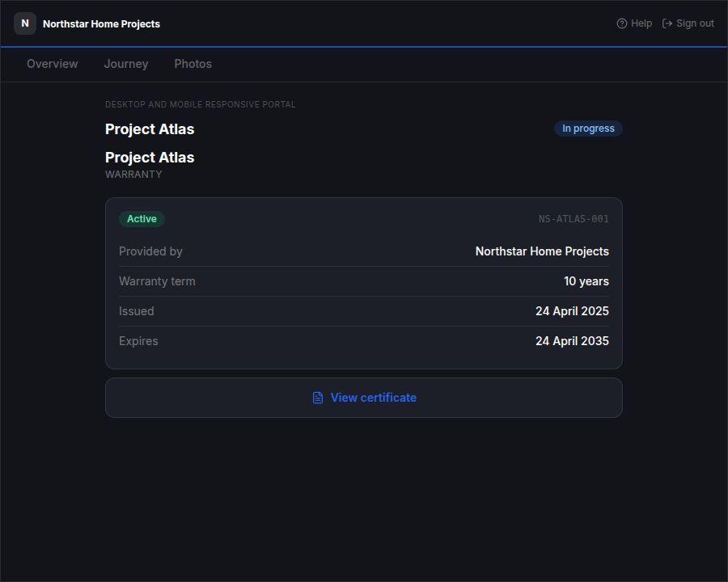The width and height of the screenshot is (728, 582).
Task: Switch to the Journey tab
Action: 126,64
